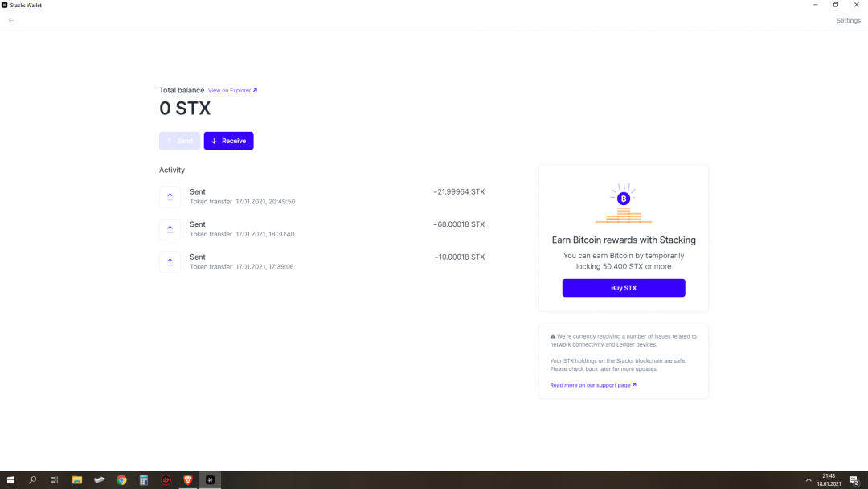Click the taskbar search icon
The width and height of the screenshot is (868, 489).
click(x=33, y=480)
